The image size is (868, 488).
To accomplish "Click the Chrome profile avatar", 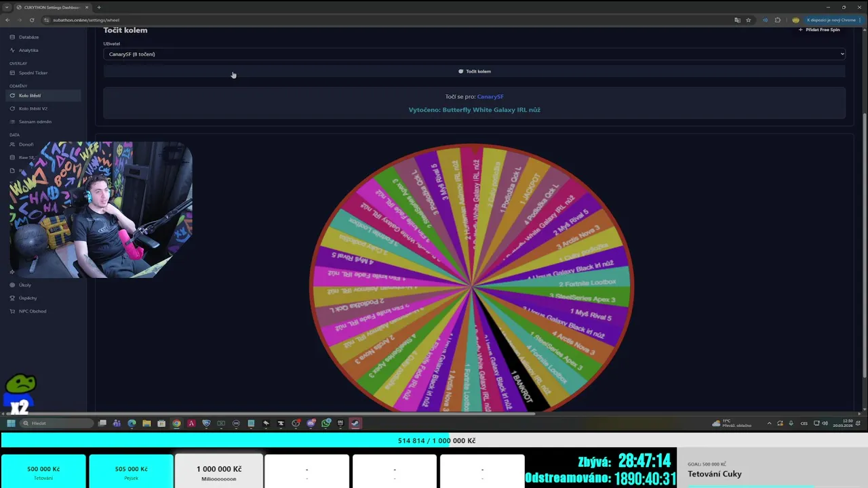I will [x=795, y=20].
